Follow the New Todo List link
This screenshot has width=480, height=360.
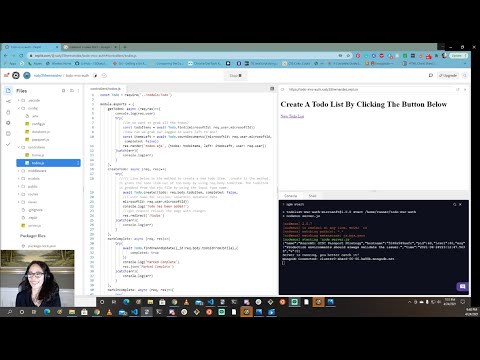point(292,116)
